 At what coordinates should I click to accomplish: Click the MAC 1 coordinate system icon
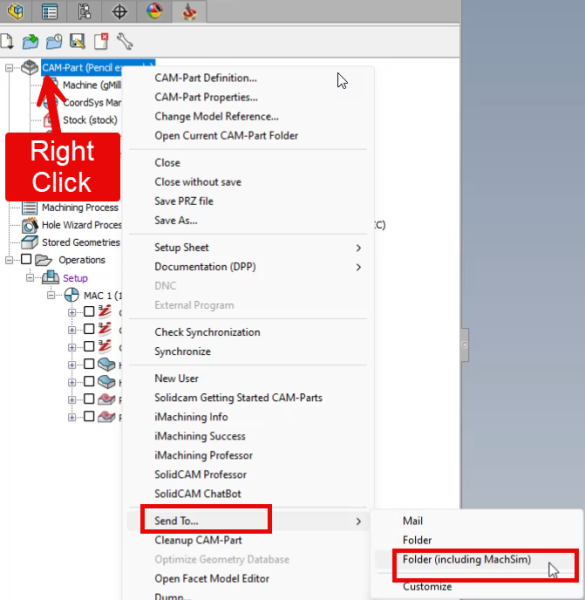[72, 295]
